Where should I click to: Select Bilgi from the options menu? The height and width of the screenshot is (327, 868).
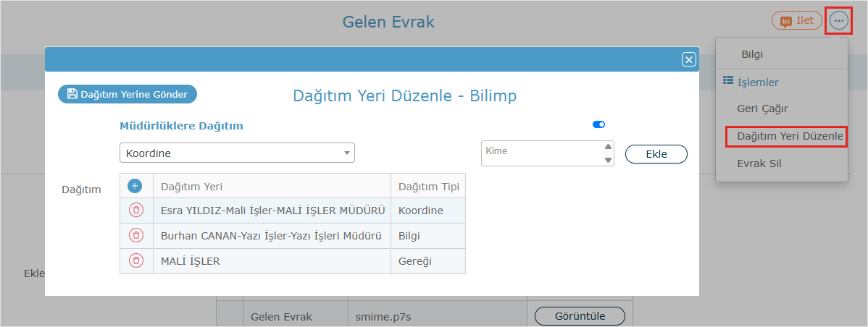click(751, 54)
